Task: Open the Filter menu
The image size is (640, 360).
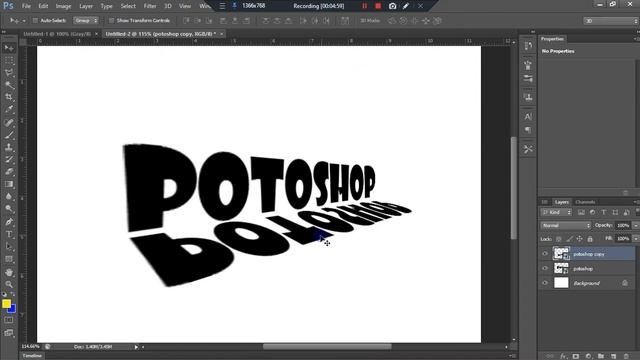Action: click(150, 6)
